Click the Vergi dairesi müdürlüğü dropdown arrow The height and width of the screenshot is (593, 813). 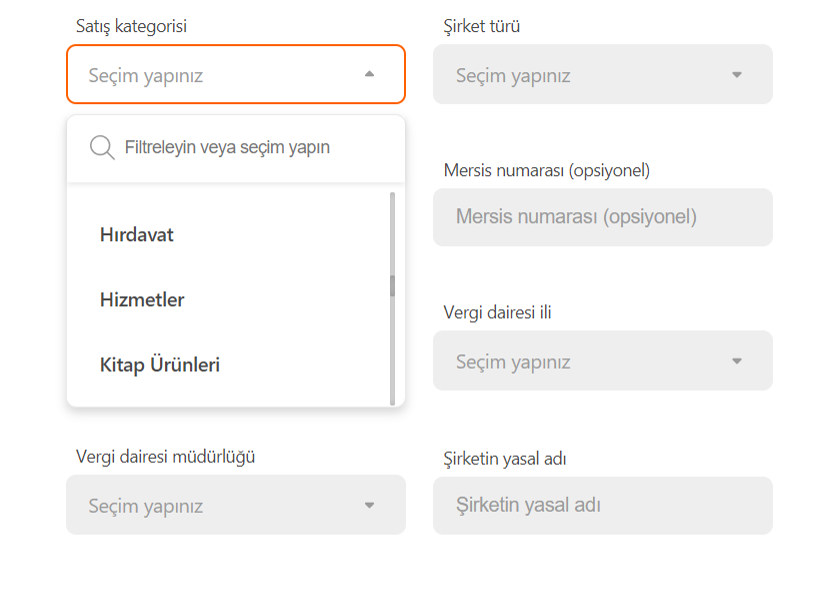click(369, 505)
